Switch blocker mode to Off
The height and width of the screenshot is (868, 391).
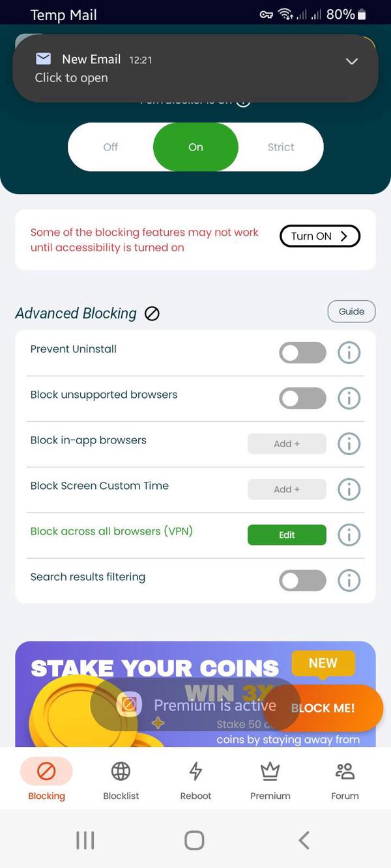click(111, 147)
